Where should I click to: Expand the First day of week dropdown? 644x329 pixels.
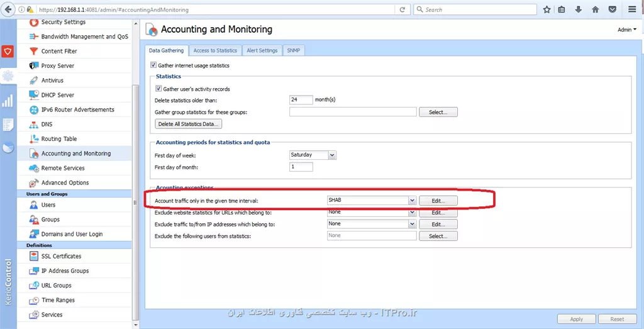(x=333, y=155)
